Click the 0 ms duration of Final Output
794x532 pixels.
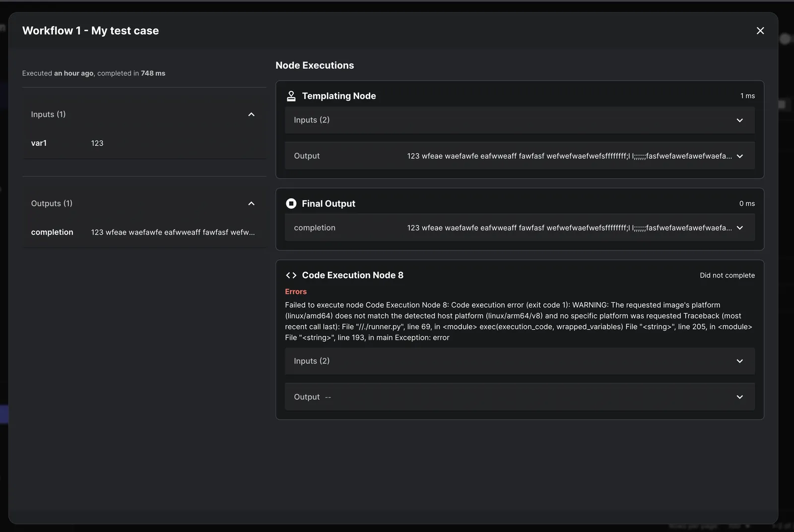pos(747,203)
